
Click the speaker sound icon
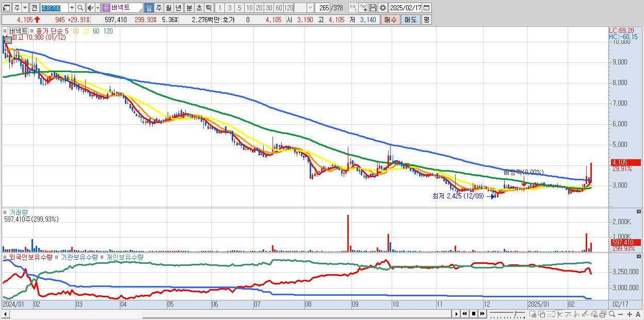[x=90, y=8]
